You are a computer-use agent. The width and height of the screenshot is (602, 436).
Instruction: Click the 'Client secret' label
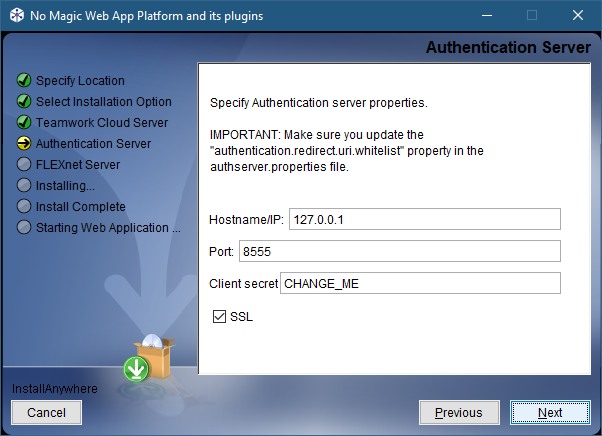point(243,284)
